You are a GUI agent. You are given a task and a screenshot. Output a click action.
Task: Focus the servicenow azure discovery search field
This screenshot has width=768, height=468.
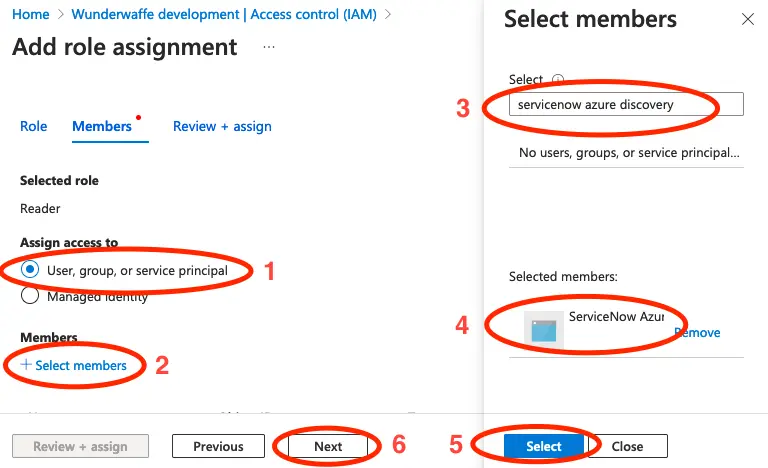[x=625, y=104]
